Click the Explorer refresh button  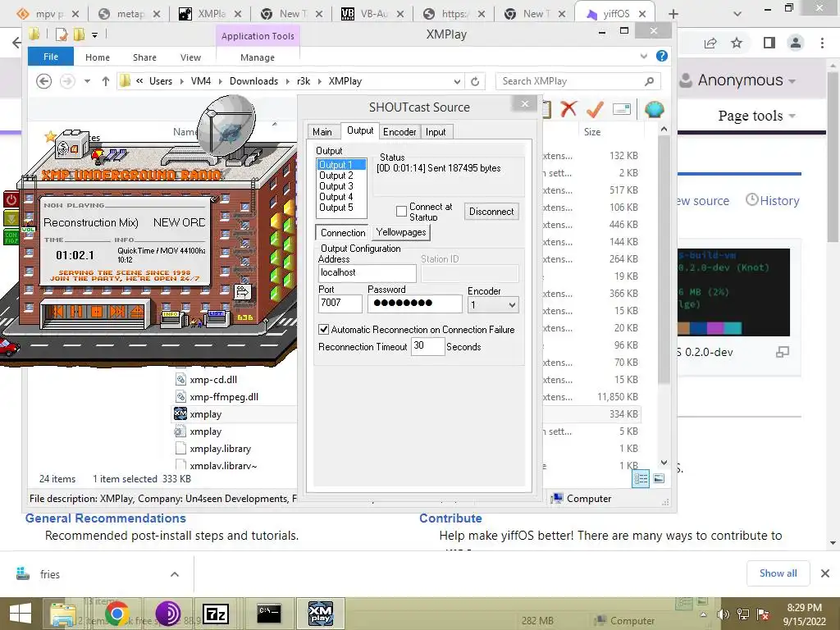coord(475,81)
